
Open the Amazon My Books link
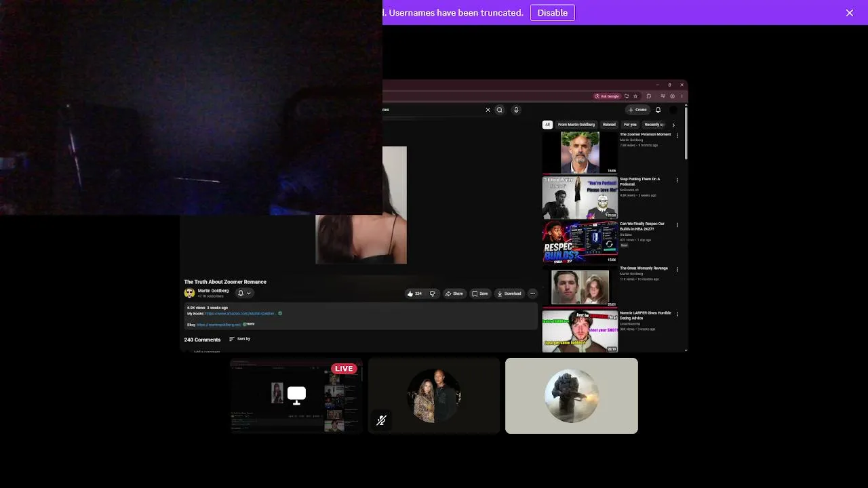click(241, 314)
